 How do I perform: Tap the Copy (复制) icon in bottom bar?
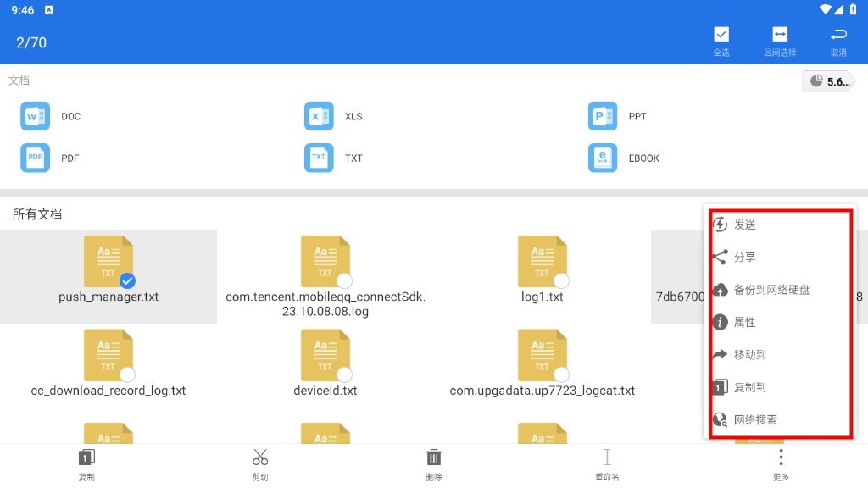click(x=86, y=457)
